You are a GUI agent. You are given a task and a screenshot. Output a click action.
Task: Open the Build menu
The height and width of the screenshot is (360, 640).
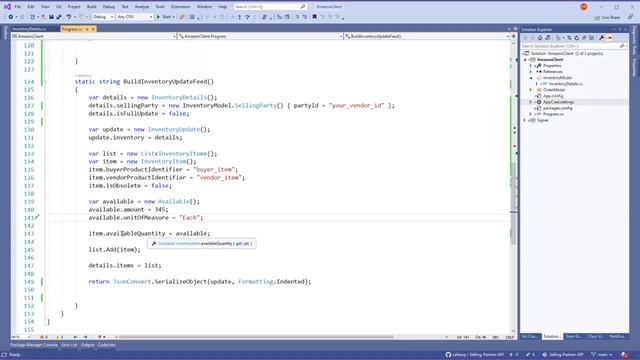pos(92,7)
